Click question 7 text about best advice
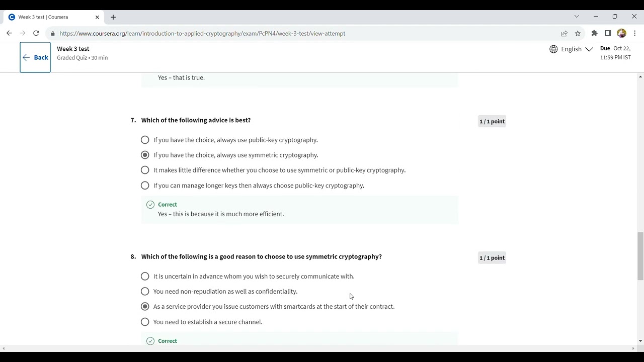Screen dimensions: 644x362 (x=196, y=120)
